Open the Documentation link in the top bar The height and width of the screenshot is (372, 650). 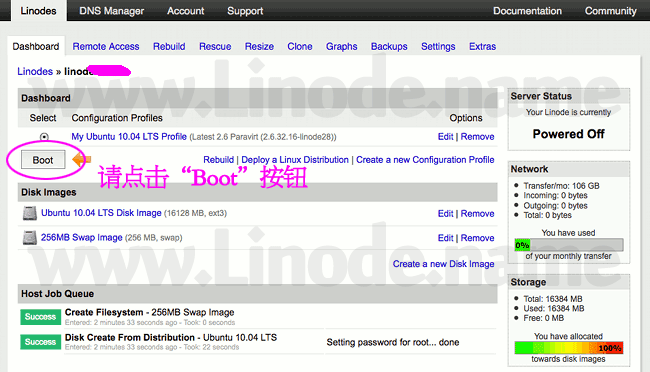pos(527,11)
